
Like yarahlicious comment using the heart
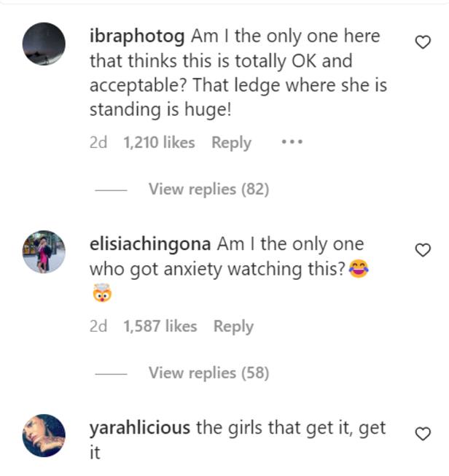[423, 434]
